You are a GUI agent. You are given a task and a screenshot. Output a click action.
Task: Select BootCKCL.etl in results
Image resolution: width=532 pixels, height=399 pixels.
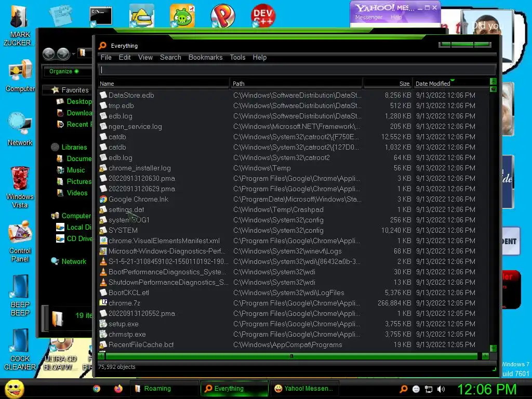pos(294,293)
